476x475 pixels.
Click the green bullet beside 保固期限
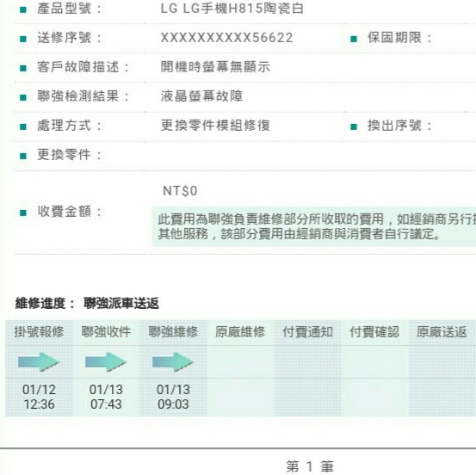[354, 39]
